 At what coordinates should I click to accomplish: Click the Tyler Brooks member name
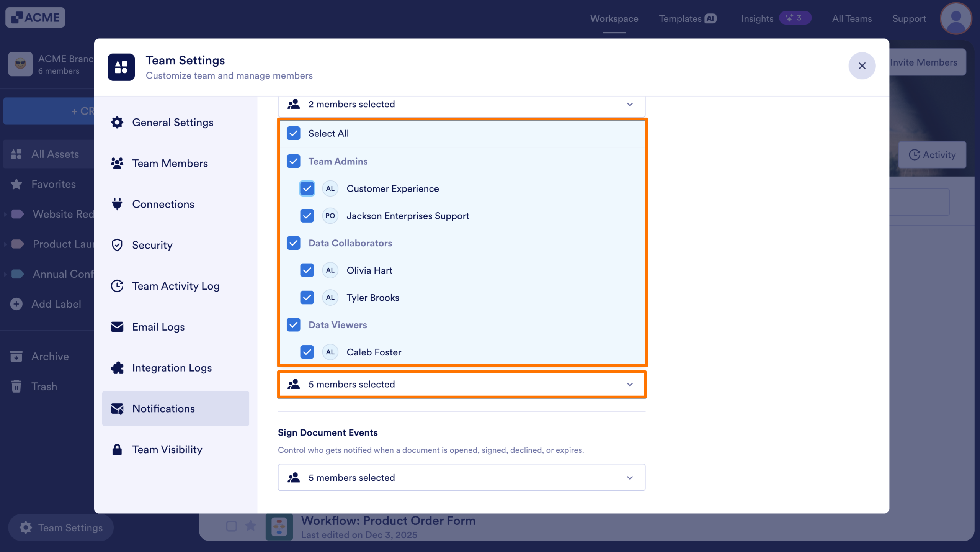(373, 298)
